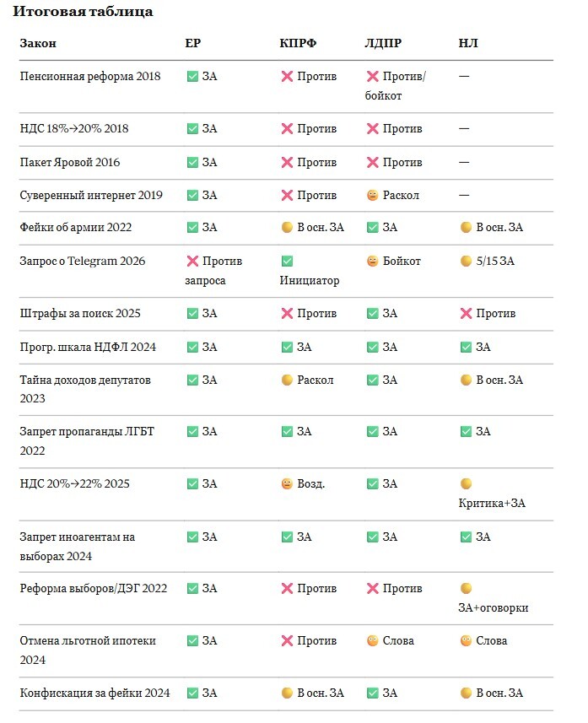Click the yellow circle in НЛ for Фейки об армии
This screenshot has width=588, height=723.
pyautogui.click(x=466, y=228)
